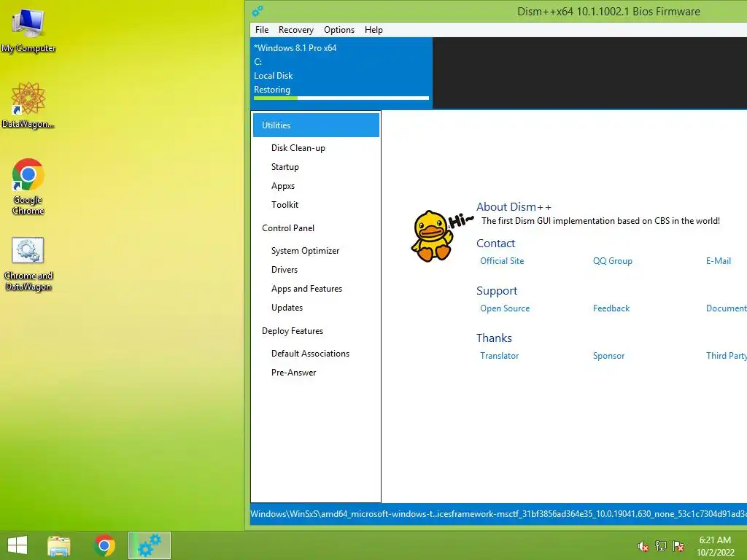Screen dimensions: 747x560
Task: Click the yellow duck mascot image
Action: pyautogui.click(x=432, y=236)
